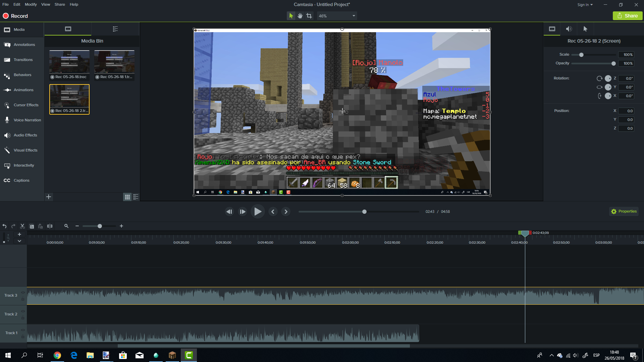Activate the Pan hand tool
The width and height of the screenshot is (644, 362).
pos(300,16)
